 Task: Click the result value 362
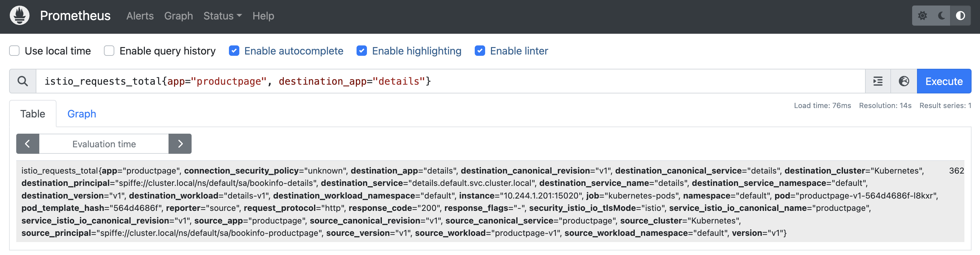956,171
